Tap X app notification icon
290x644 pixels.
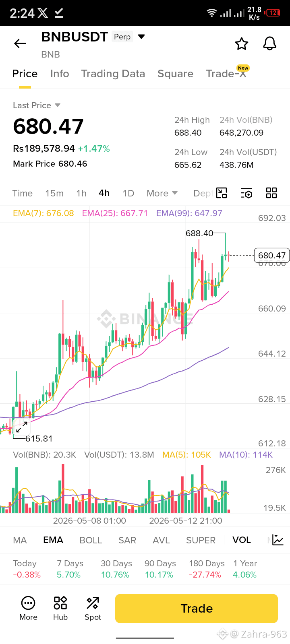[x=43, y=13]
